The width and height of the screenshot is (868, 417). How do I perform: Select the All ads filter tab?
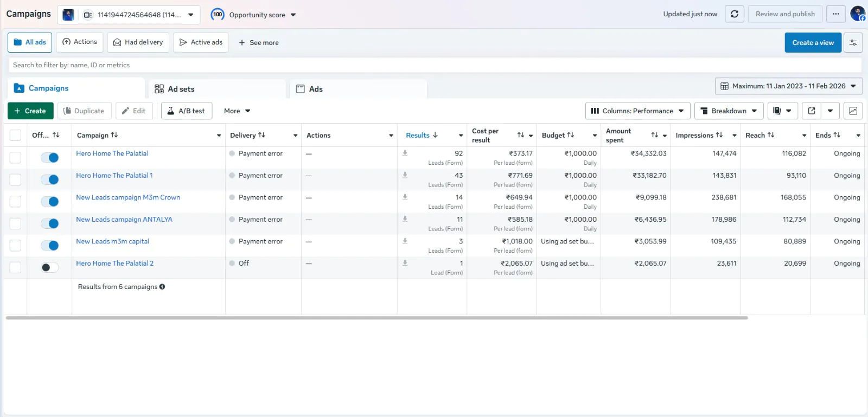coord(30,42)
